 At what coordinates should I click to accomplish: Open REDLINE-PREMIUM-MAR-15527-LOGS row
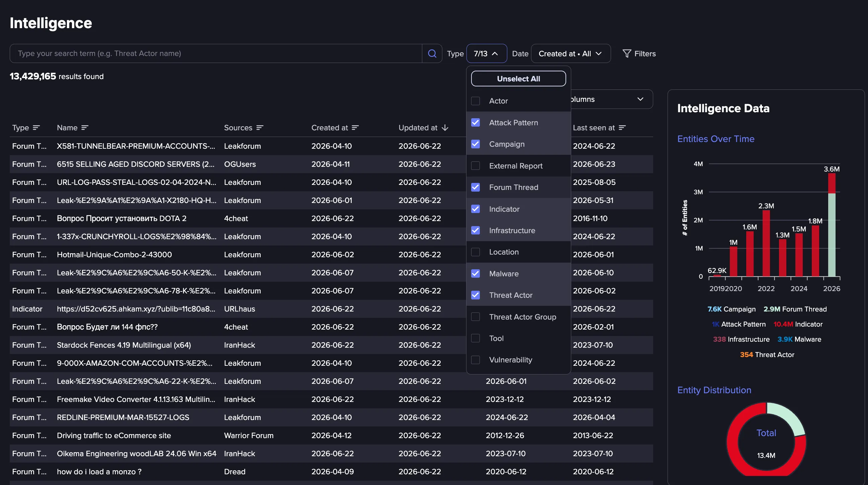(331, 417)
